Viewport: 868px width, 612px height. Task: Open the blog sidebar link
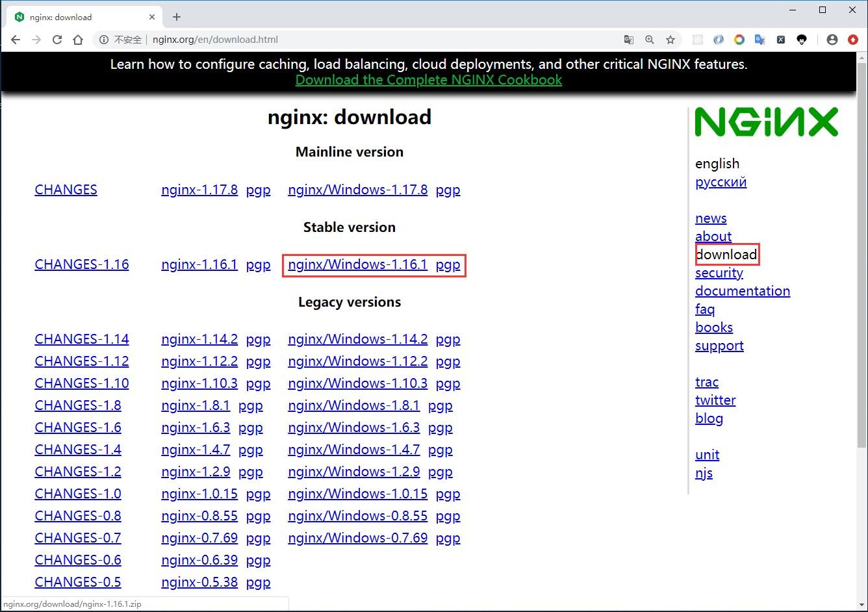(x=709, y=418)
